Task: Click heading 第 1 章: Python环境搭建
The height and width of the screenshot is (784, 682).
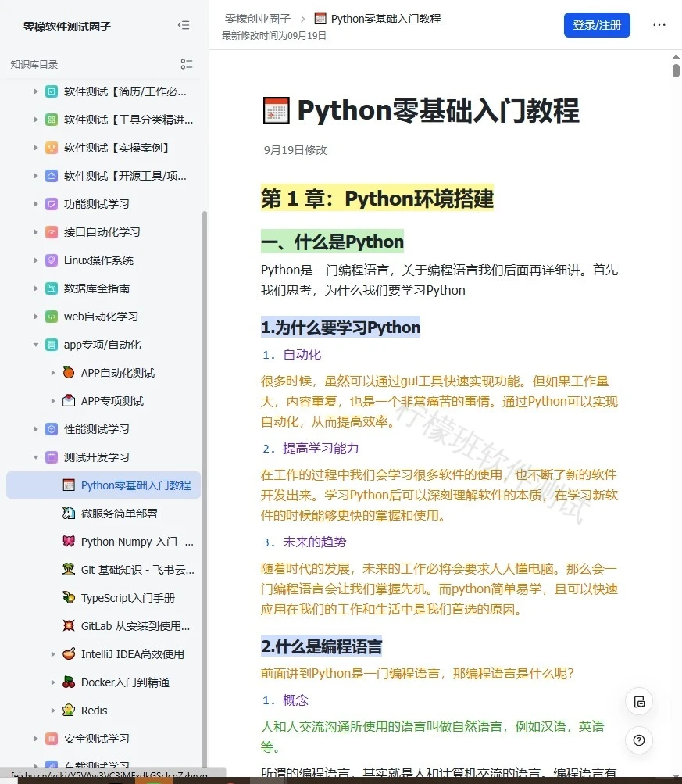Action: (377, 198)
